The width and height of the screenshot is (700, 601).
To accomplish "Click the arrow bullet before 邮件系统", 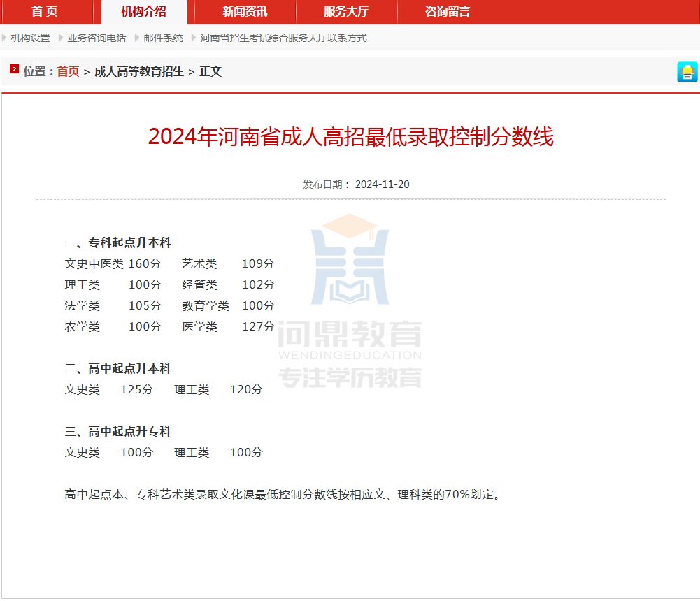I will [x=138, y=38].
